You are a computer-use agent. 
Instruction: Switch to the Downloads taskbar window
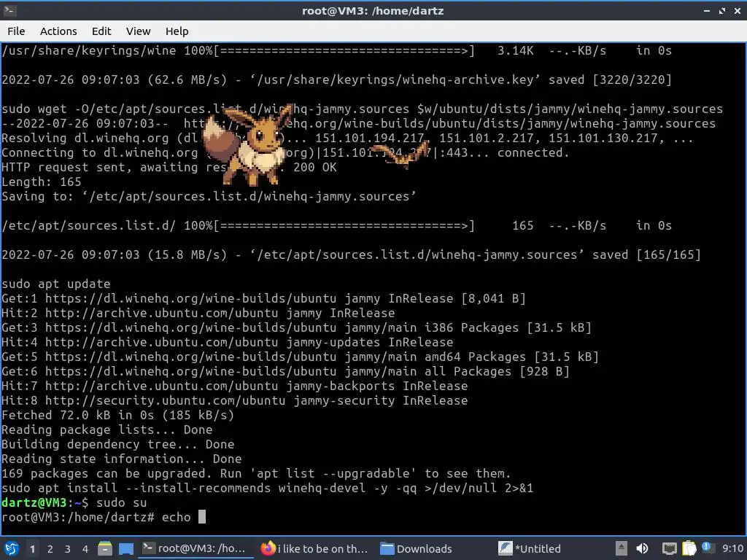417,548
